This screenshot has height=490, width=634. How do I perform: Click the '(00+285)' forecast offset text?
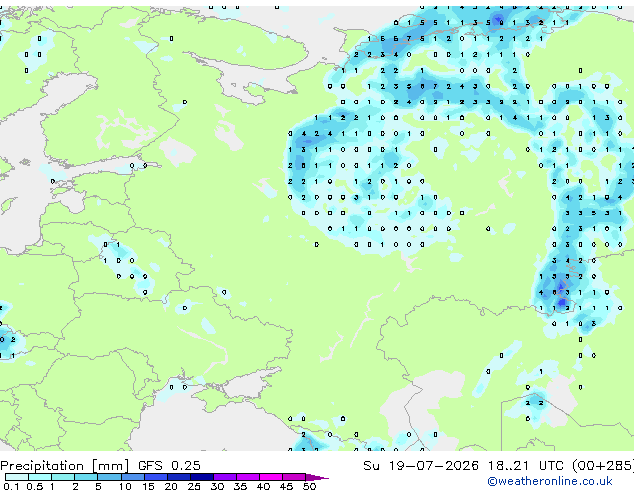[603, 466]
